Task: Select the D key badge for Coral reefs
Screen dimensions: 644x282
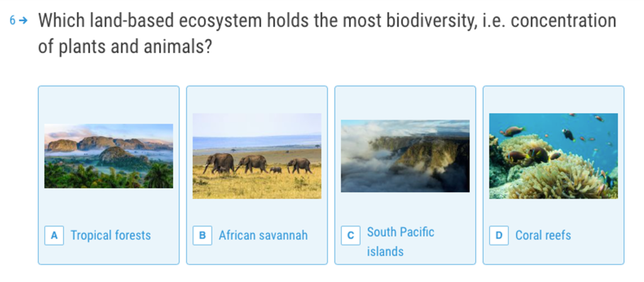Action: [499, 235]
